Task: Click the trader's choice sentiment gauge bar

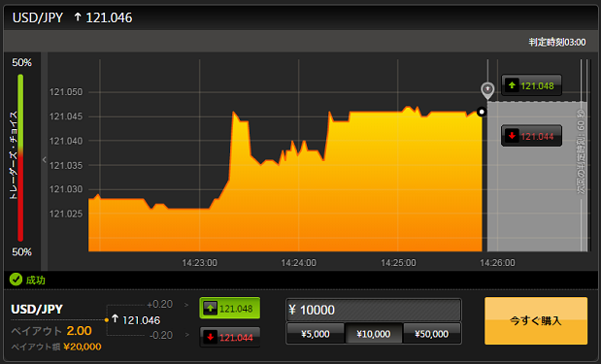Action: tap(20, 157)
